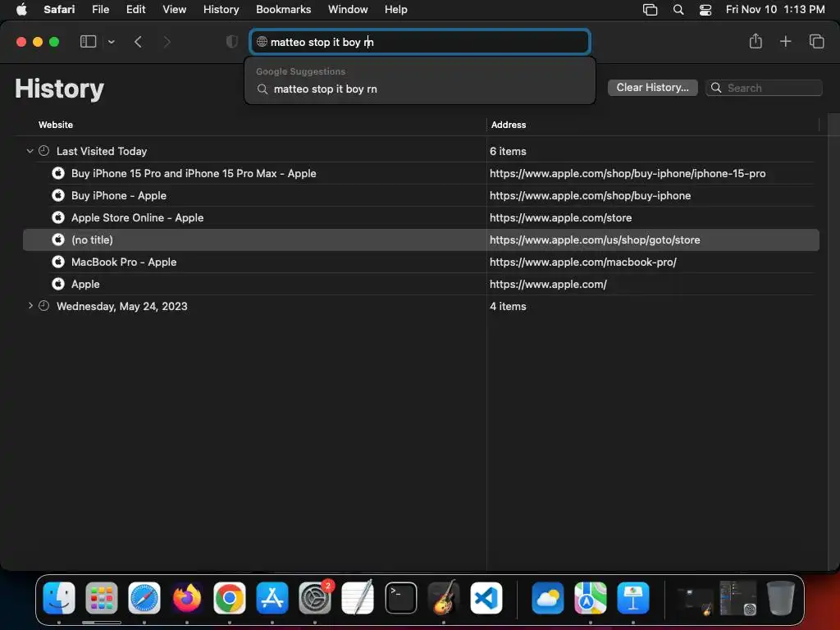Open the Help menu

click(396, 9)
